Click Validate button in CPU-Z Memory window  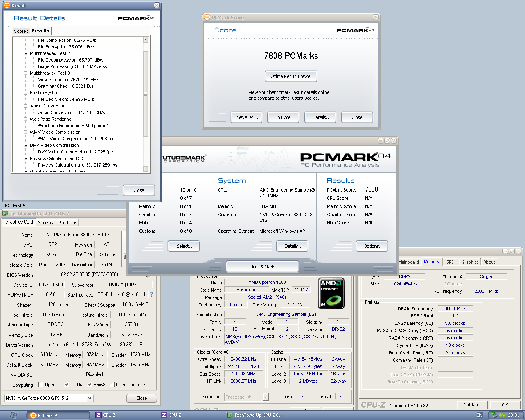pos(472,405)
